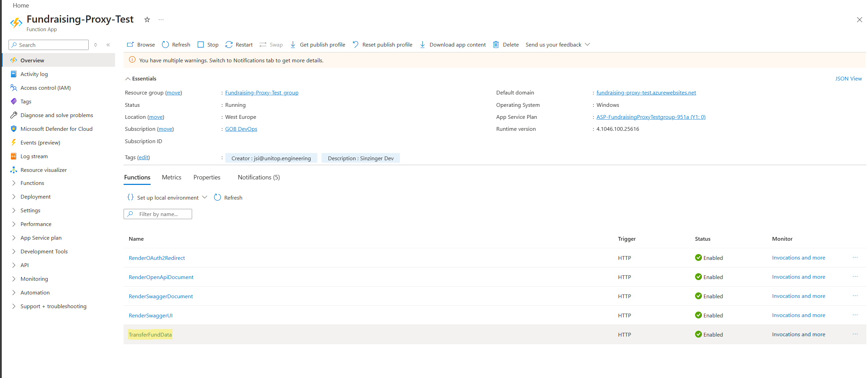The image size is (868, 378).
Task: Open the Notifications (5) tab
Action: click(259, 177)
